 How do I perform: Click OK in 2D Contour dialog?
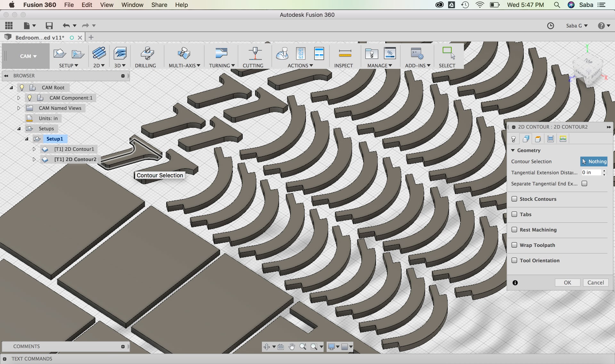[x=567, y=283]
